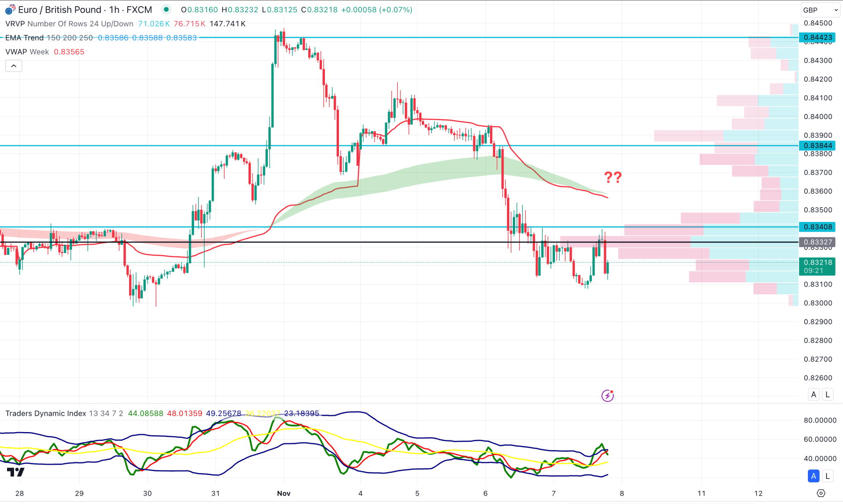
Task: Click the VRVP total value 147.741K
Action: click(227, 24)
